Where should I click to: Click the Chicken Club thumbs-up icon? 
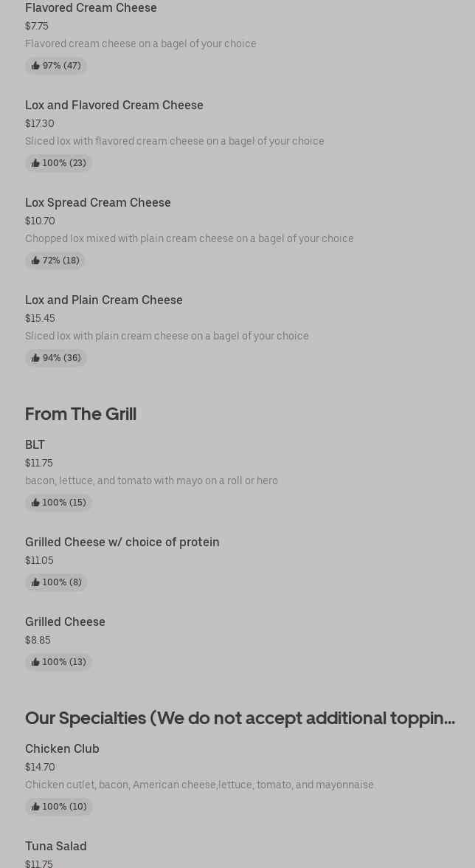tap(35, 807)
